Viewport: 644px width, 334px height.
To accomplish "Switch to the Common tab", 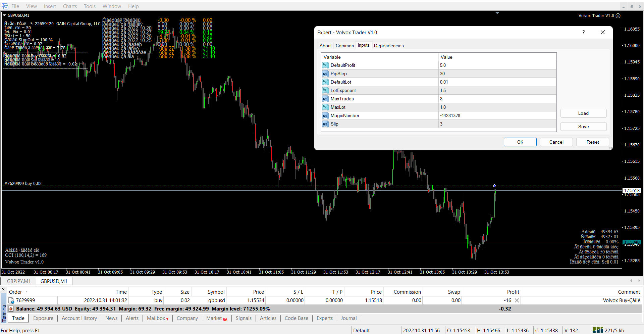I will click(x=344, y=46).
